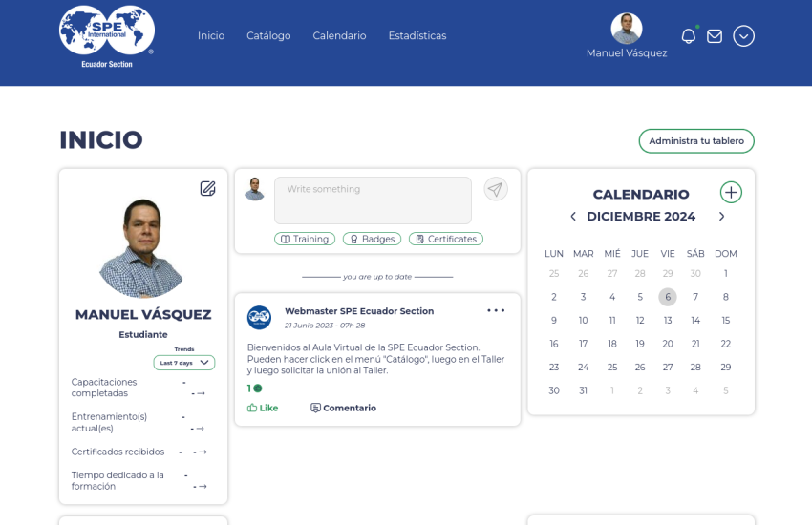Click Manuel Vásquez name in header
Viewport: 812px width, 525px height.
(x=627, y=52)
